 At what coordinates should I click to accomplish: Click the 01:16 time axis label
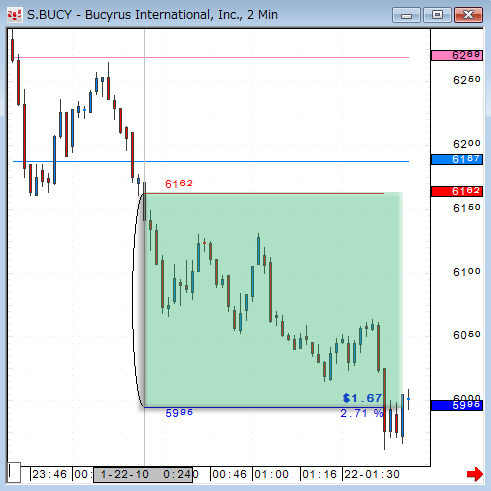[x=319, y=474]
